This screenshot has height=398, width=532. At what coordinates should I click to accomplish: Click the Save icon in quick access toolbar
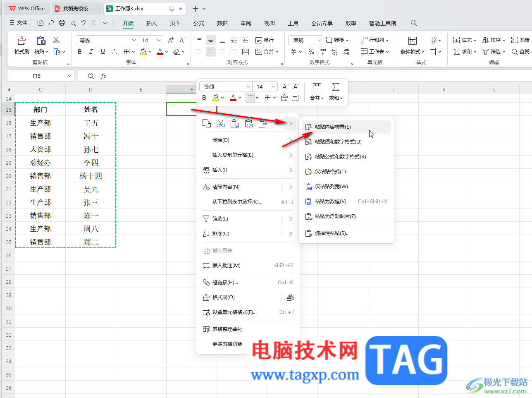[x=40, y=23]
